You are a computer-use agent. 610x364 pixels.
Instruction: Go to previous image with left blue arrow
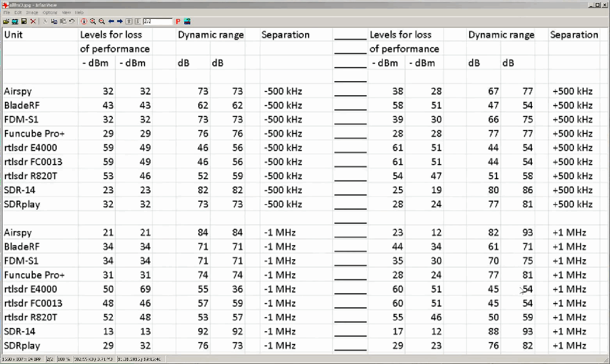[111, 21]
